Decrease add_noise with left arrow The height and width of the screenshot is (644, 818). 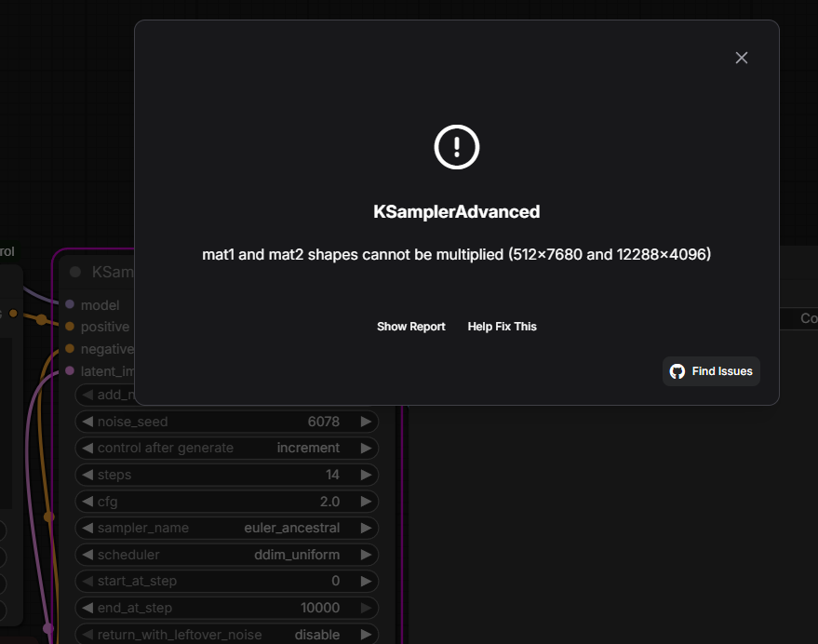(x=87, y=395)
